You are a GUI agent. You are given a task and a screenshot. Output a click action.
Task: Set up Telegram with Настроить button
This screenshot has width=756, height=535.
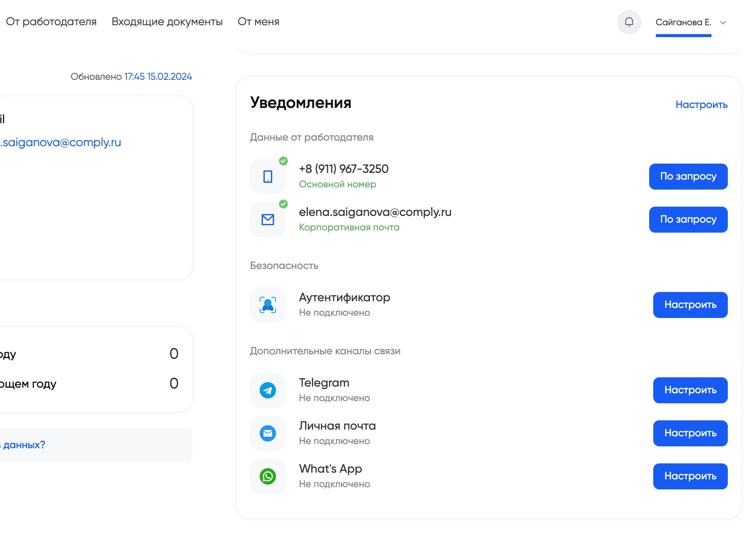click(690, 390)
